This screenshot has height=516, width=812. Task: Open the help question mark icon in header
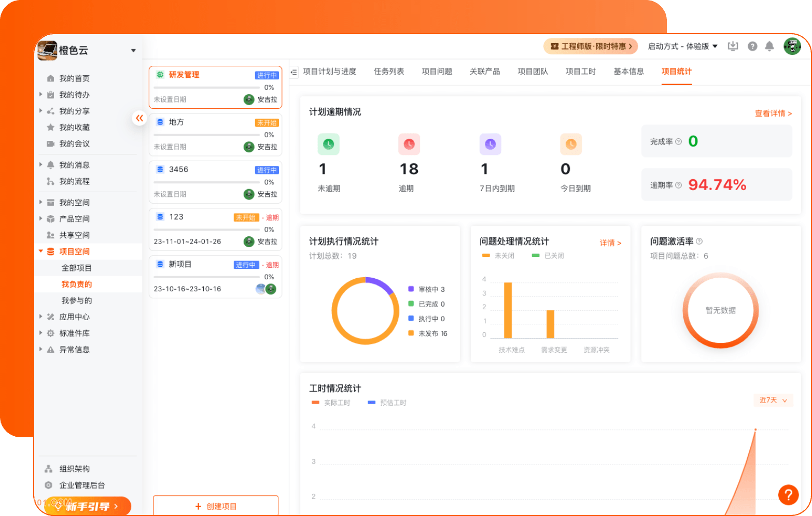coord(752,47)
